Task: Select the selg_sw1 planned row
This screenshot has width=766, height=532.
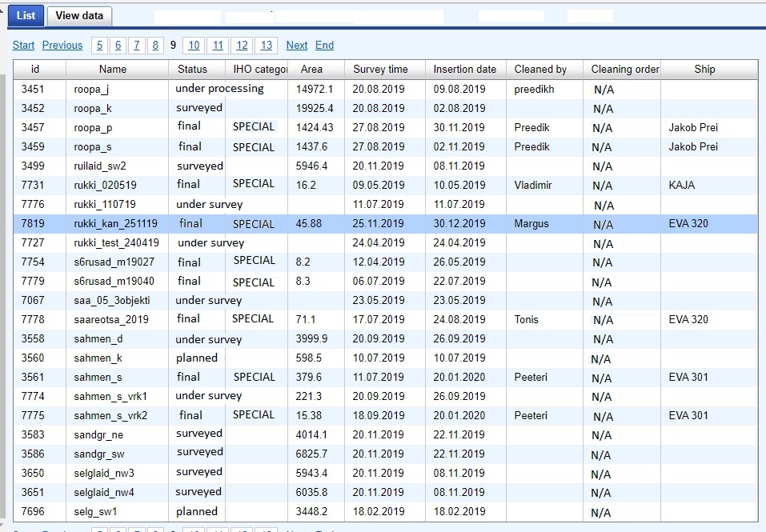Action: click(x=95, y=512)
